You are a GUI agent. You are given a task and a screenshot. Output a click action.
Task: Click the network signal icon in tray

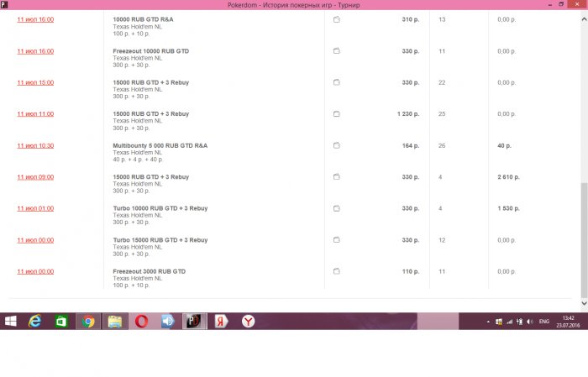(510, 322)
